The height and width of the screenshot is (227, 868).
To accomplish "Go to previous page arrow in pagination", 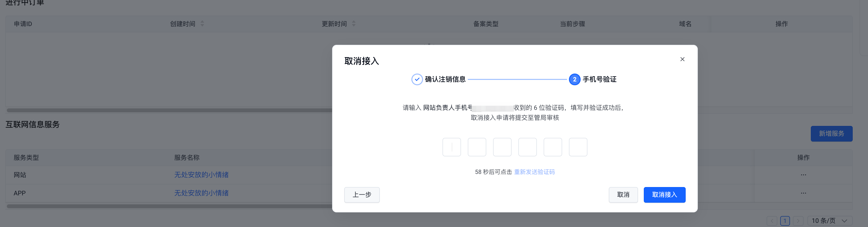I will (x=772, y=221).
